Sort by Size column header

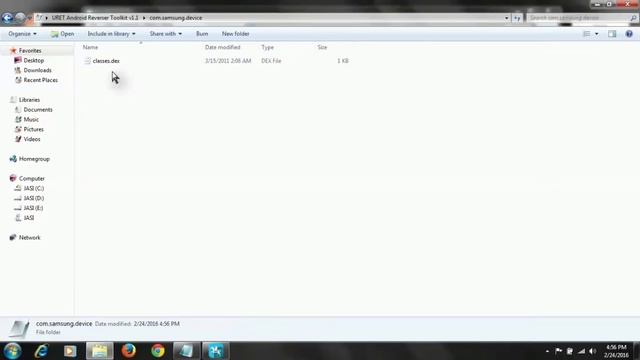coord(322,47)
